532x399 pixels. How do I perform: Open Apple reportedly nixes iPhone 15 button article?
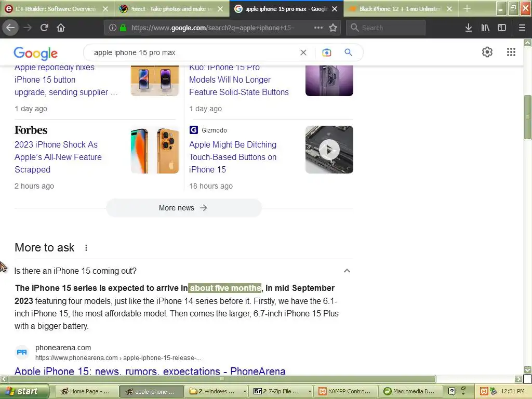[66, 79]
